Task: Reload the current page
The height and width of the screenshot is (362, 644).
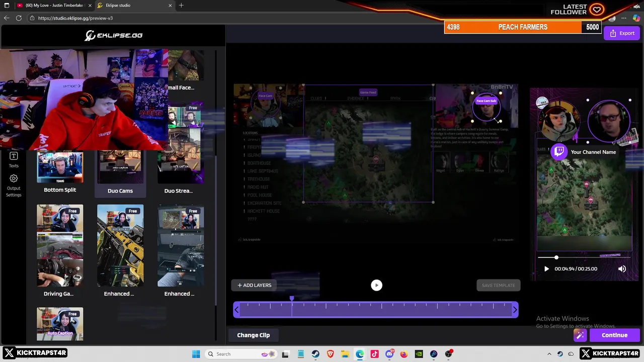Action: click(x=19, y=18)
